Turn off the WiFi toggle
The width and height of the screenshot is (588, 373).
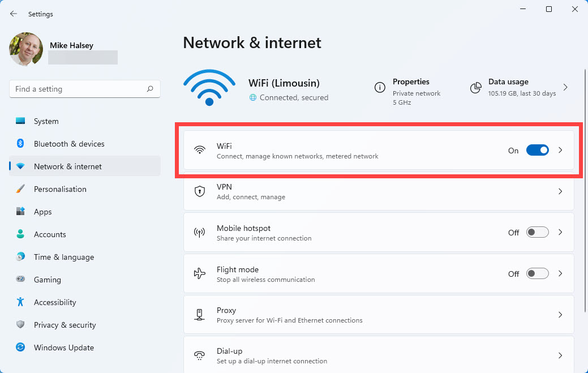[x=537, y=150]
